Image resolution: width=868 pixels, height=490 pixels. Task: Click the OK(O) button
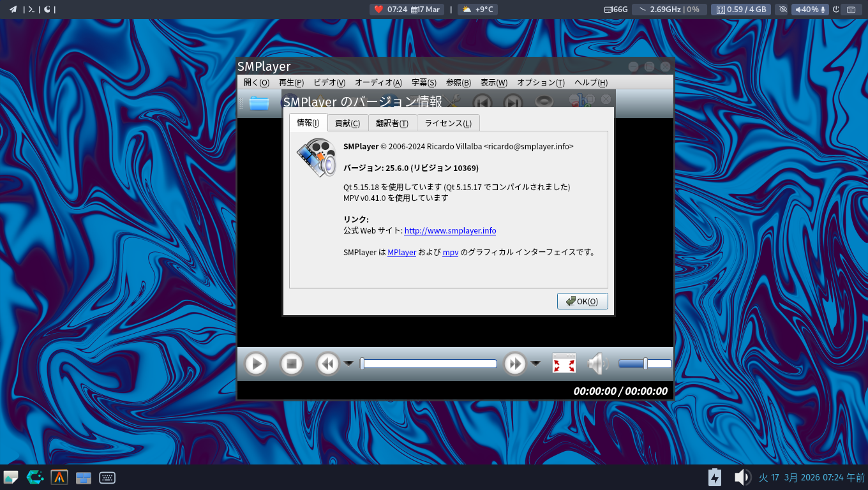[583, 301]
